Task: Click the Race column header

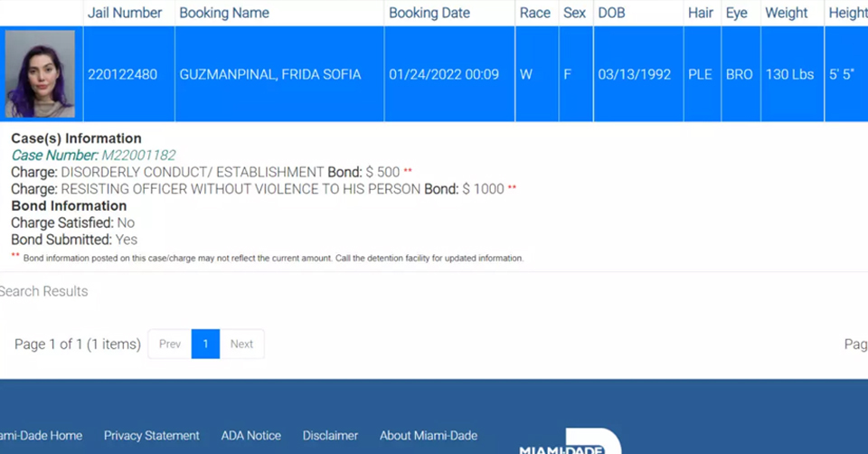Action: click(x=534, y=13)
